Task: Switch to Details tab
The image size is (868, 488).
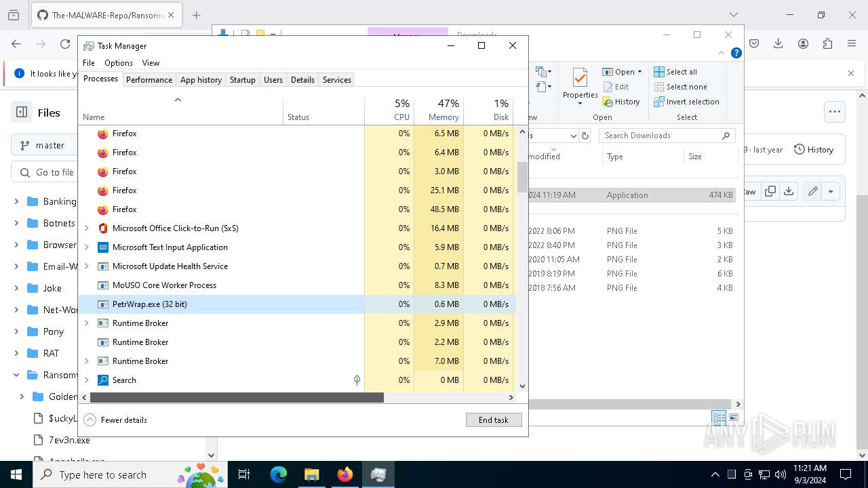Action: [302, 80]
